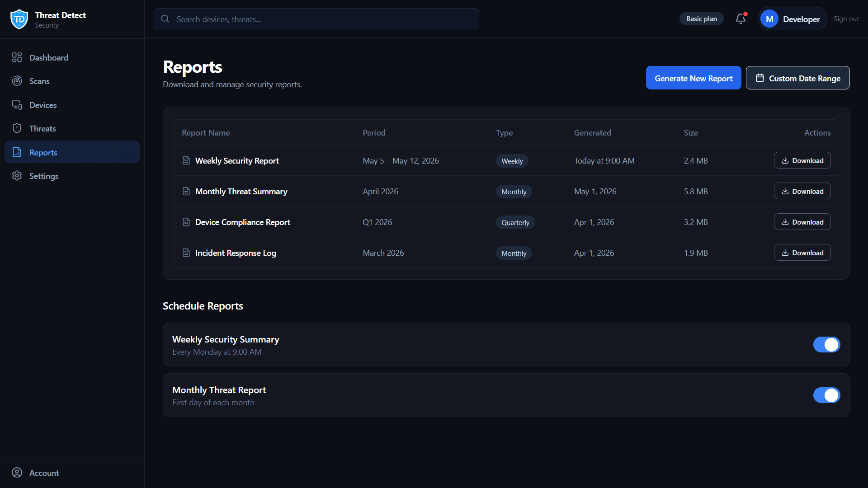This screenshot has height=488, width=868.
Task: Click the Weekly type badge
Action: (512, 161)
